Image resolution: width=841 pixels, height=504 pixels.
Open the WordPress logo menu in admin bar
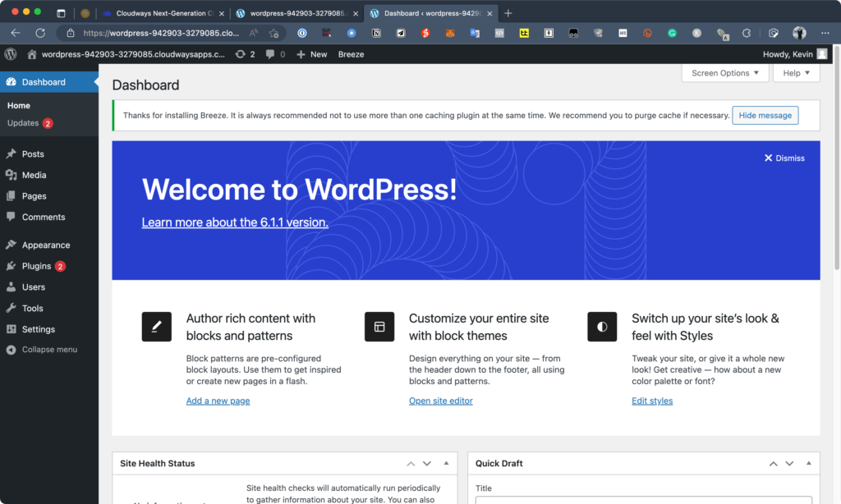pos(10,54)
